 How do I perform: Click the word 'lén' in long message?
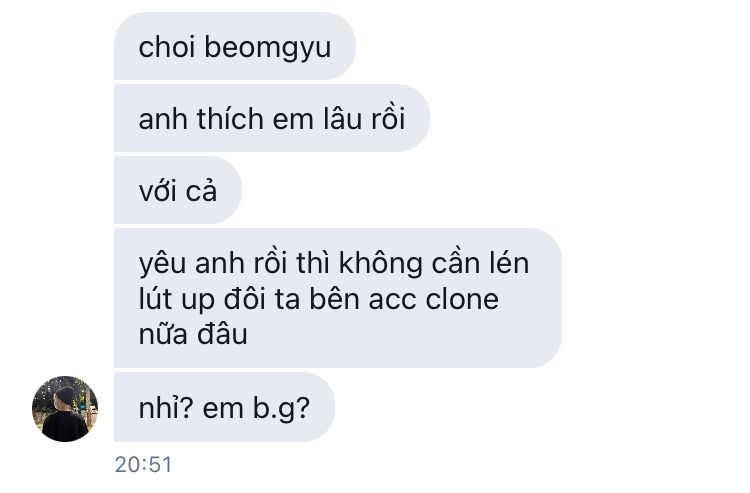point(508,263)
